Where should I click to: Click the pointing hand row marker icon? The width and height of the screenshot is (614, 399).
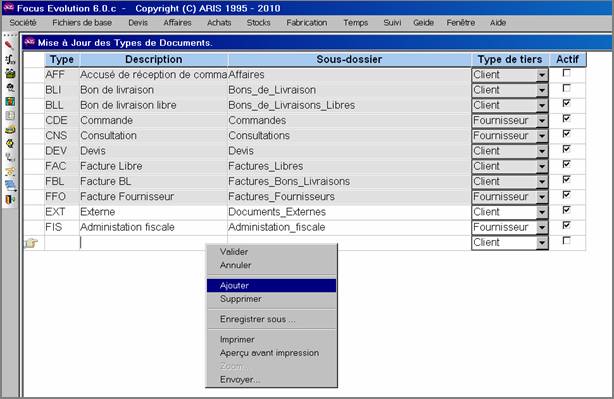[31, 243]
